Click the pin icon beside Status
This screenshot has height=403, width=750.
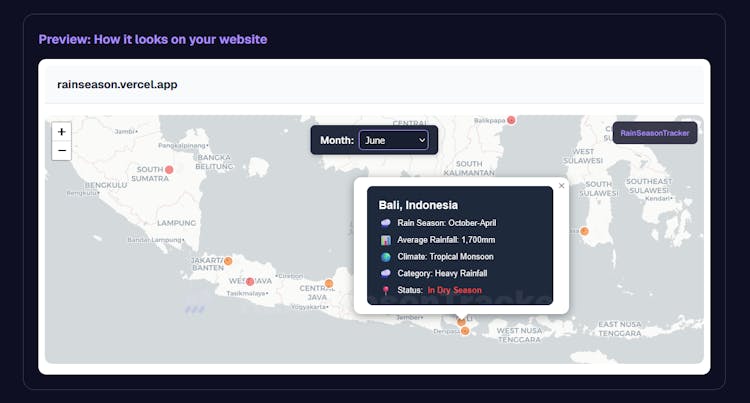tap(386, 290)
